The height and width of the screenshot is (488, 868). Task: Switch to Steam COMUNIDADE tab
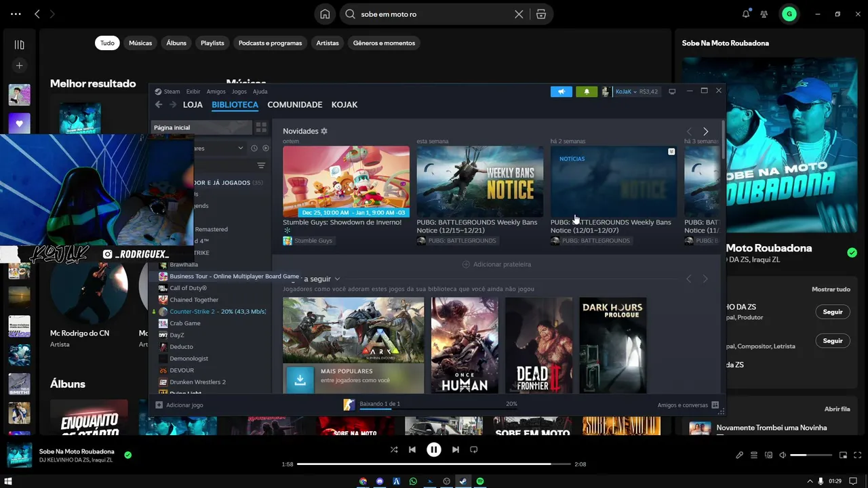point(294,104)
